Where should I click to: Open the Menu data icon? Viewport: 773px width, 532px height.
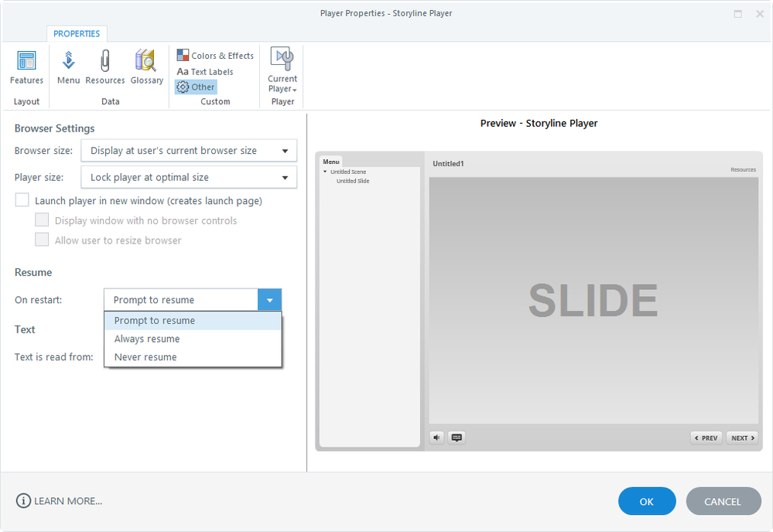[69, 67]
